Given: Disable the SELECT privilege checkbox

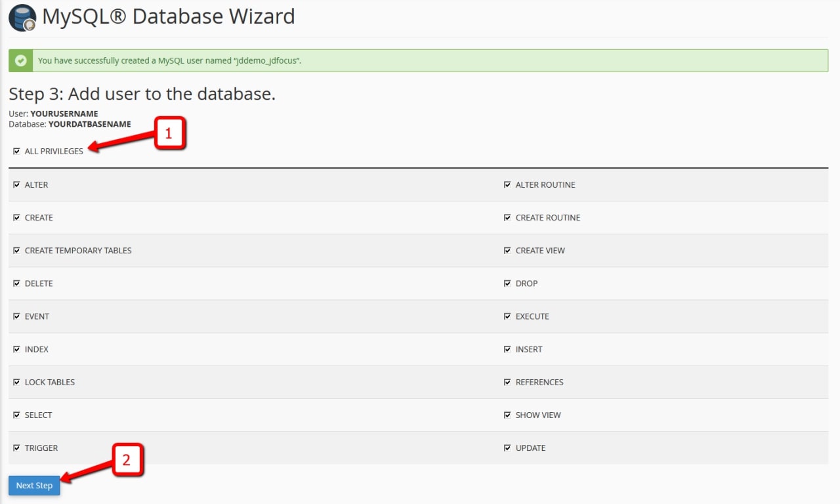Looking at the screenshot, I should pyautogui.click(x=17, y=415).
